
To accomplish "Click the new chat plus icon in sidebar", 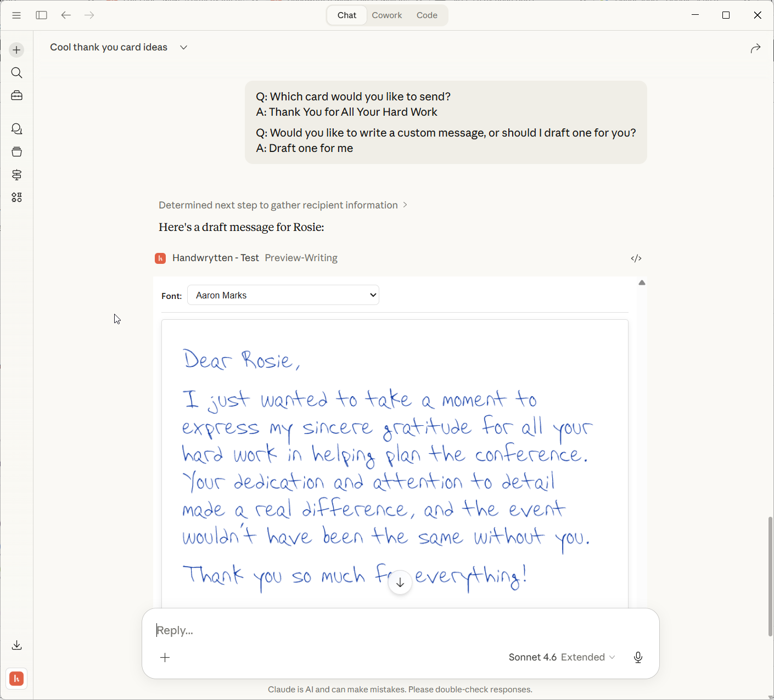I will coord(16,50).
